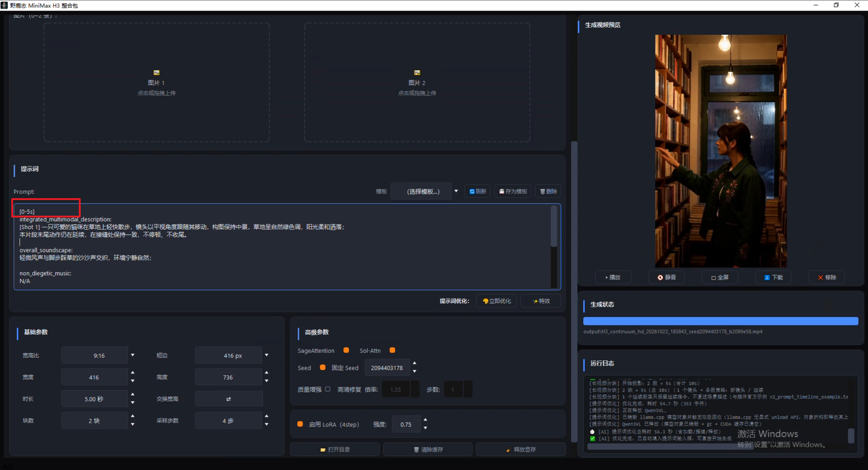Increase LoRA 强度 with up arrow

pos(425,420)
